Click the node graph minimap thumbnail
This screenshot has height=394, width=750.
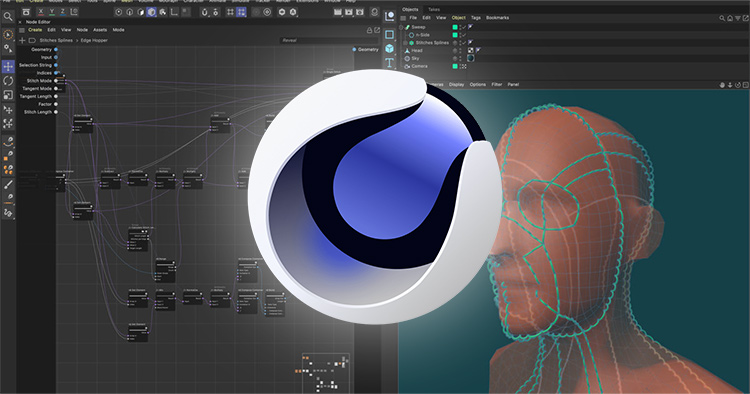325,373
